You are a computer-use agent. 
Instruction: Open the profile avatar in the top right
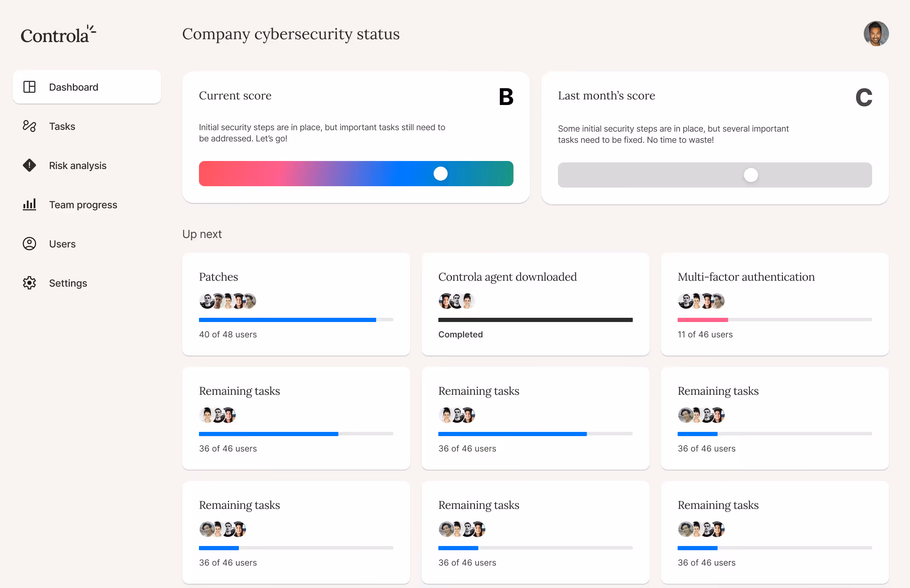click(x=876, y=34)
